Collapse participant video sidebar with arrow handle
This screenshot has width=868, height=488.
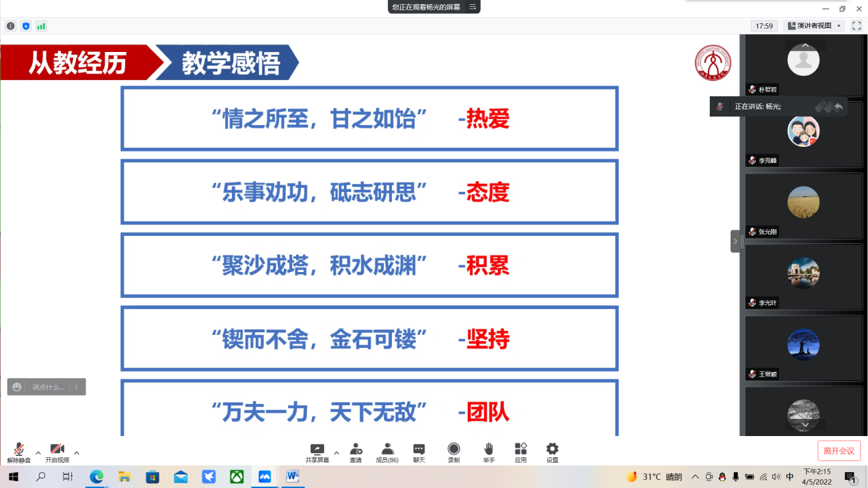[735, 241]
